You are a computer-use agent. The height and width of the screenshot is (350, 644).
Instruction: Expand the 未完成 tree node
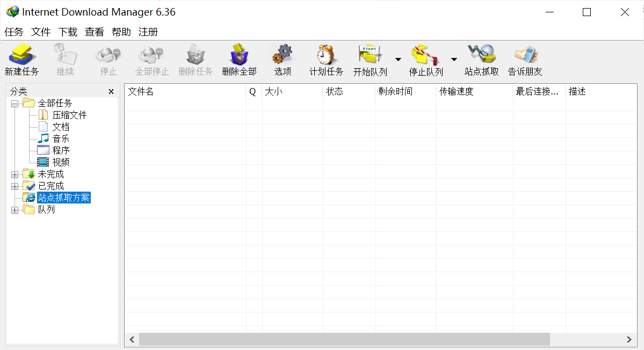tap(15, 174)
